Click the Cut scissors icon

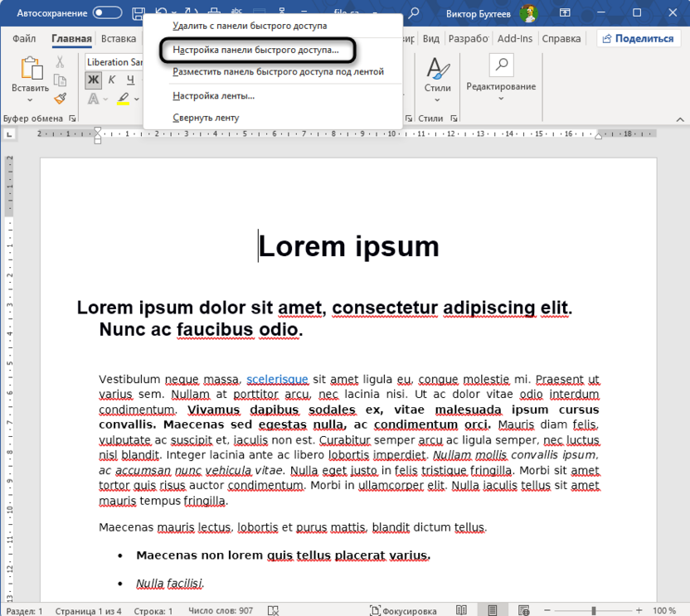[x=60, y=62]
